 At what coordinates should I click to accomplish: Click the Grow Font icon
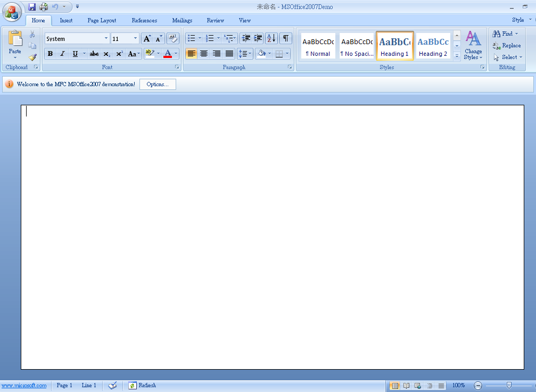point(147,38)
